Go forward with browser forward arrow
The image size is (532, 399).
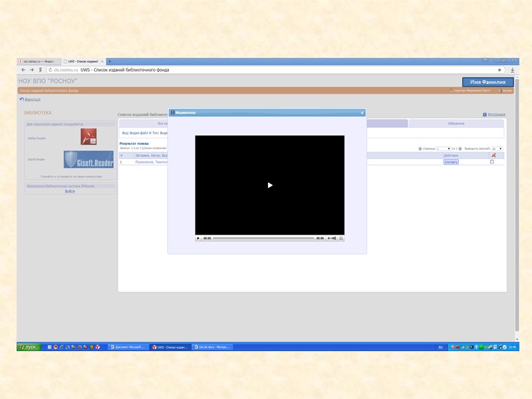coord(32,70)
